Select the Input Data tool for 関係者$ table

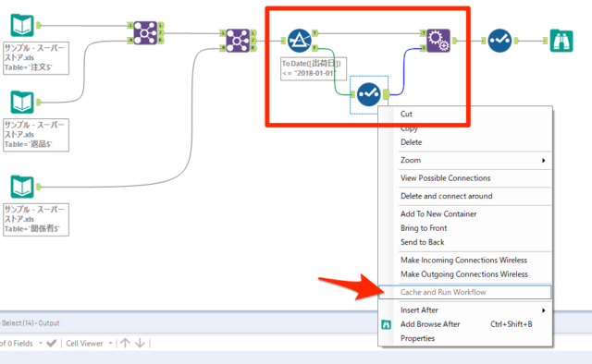[x=22, y=187]
